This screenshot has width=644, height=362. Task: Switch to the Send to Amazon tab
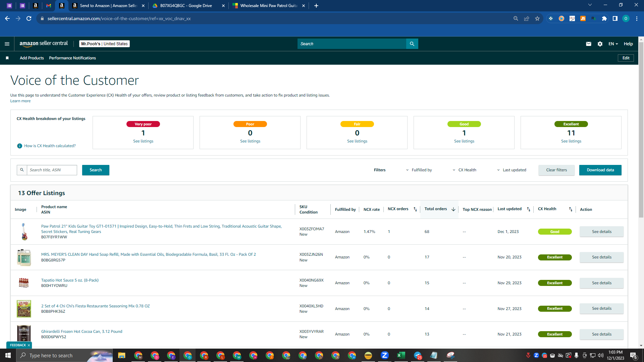[108, 6]
